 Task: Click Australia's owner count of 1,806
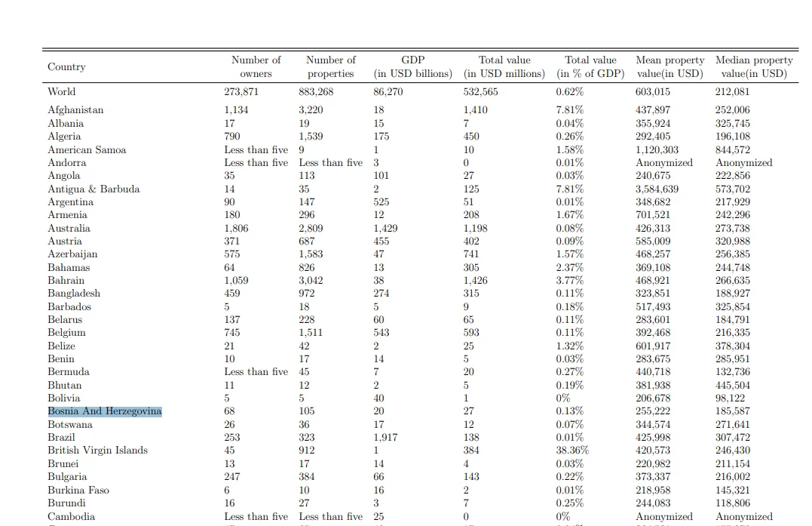[x=237, y=228]
